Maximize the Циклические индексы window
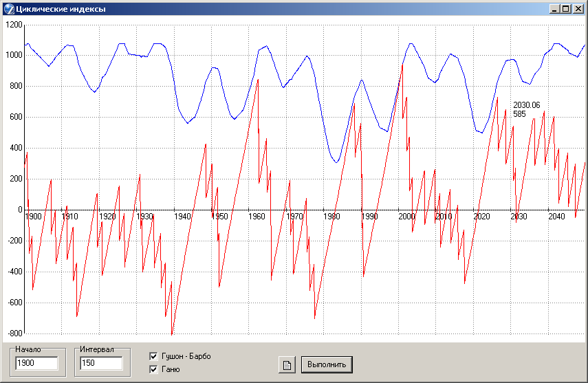This screenshot has height=383, width=588. coord(566,9)
